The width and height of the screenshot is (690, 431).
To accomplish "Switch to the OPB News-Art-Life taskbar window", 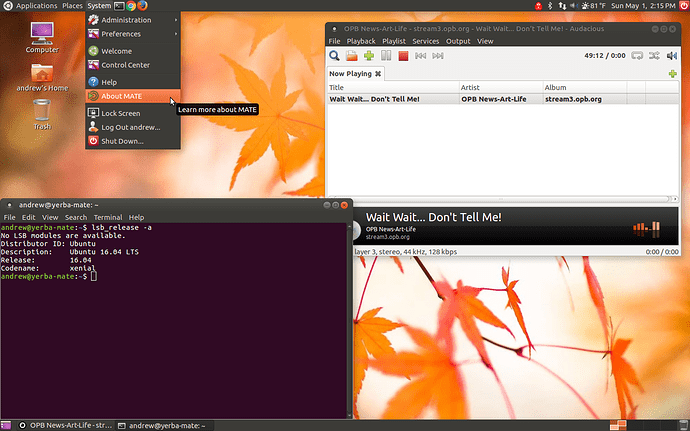I will pyautogui.click(x=66, y=425).
